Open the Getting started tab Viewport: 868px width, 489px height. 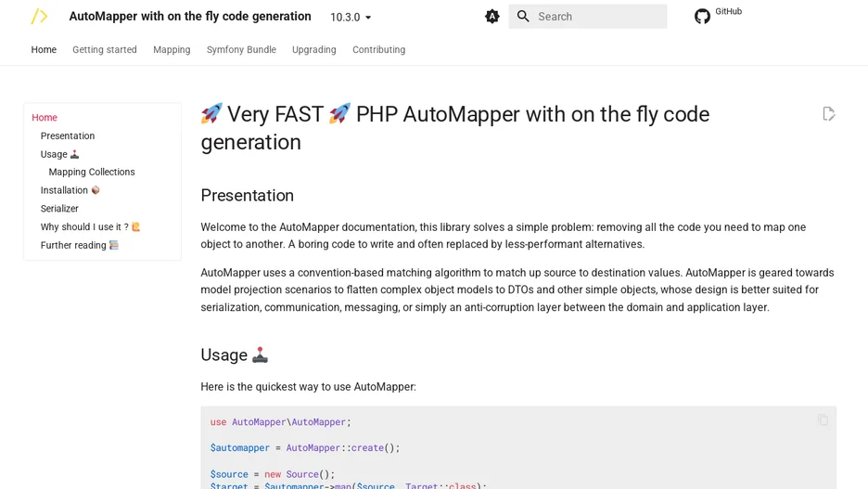[x=105, y=49]
